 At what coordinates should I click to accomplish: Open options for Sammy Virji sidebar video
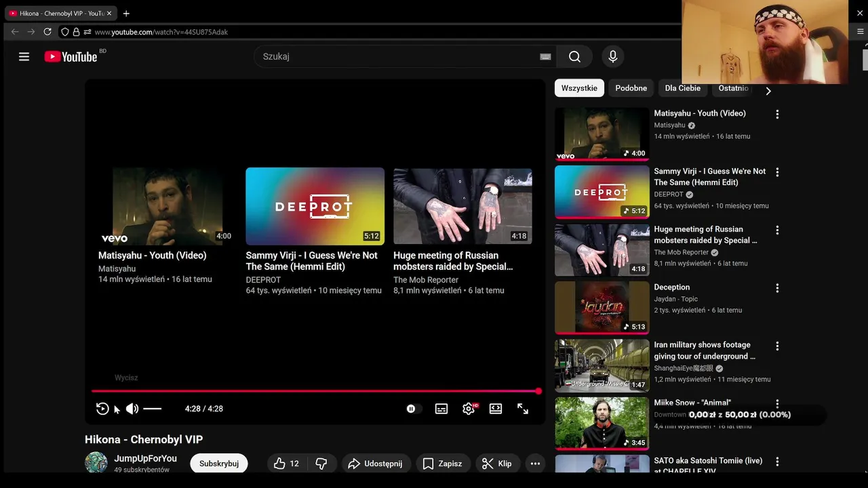(x=777, y=172)
